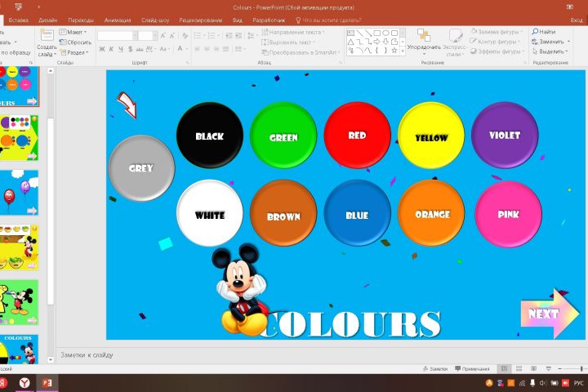The height and width of the screenshot is (392, 588).
Task: Click Convert to SmartArt button
Action: point(300,52)
